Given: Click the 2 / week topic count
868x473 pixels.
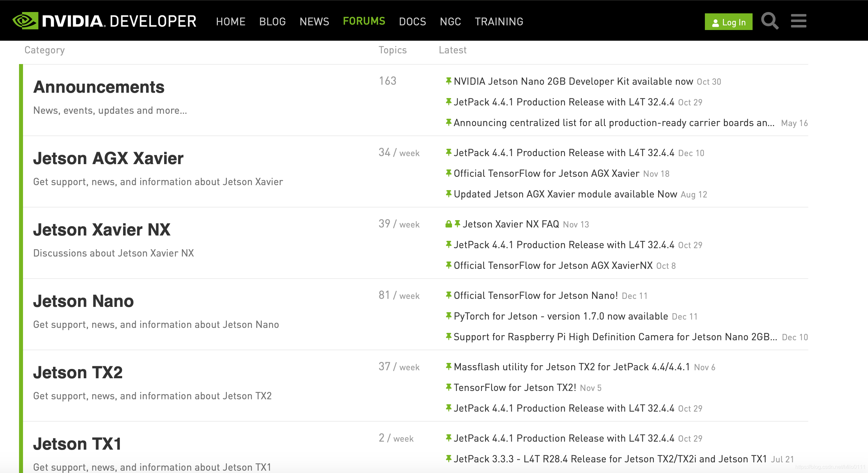Looking at the screenshot, I should tap(396, 438).
